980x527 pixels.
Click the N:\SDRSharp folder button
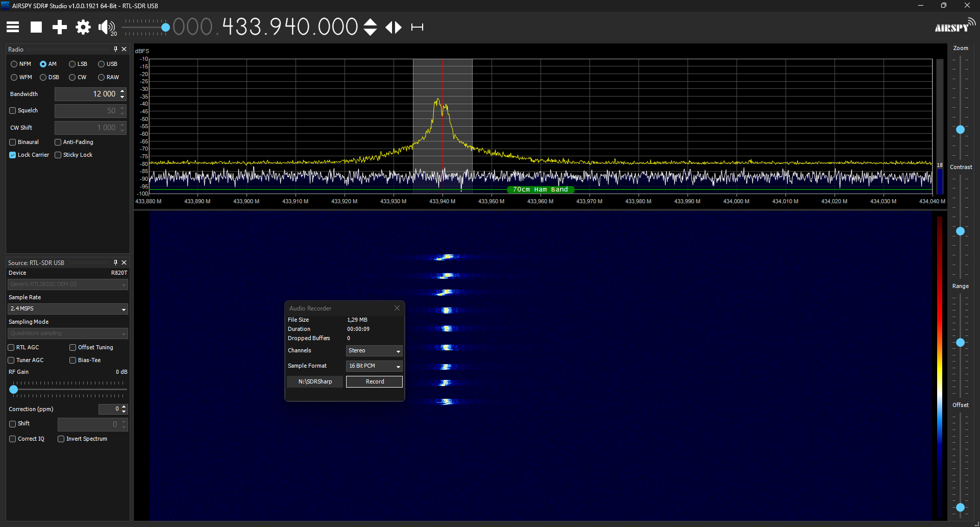pos(315,381)
